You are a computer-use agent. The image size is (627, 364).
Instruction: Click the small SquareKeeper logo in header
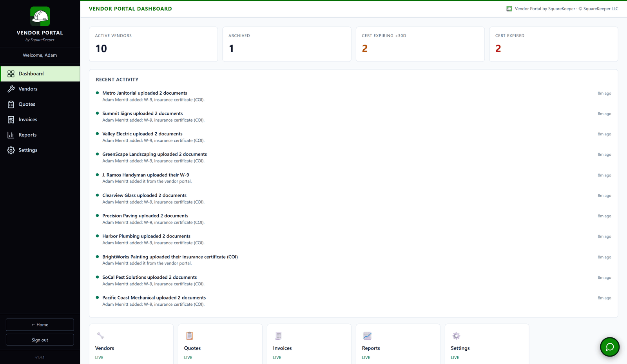coord(509,9)
